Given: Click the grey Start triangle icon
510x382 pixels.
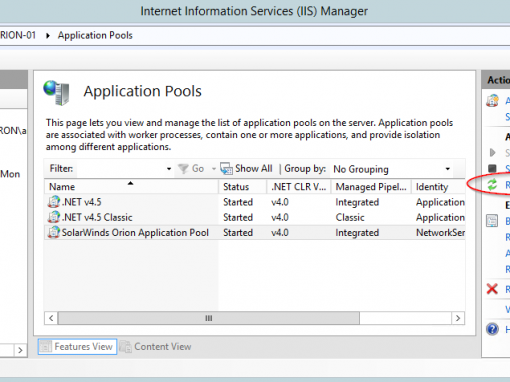Looking at the screenshot, I should pos(492,153).
